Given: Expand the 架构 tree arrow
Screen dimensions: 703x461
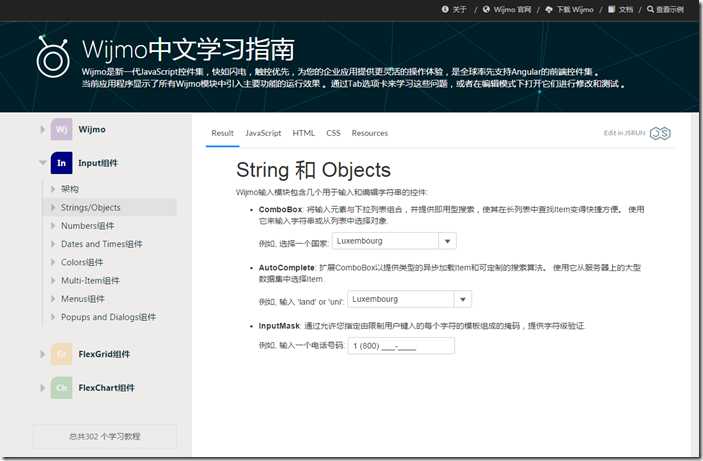Looking at the screenshot, I should (52, 189).
